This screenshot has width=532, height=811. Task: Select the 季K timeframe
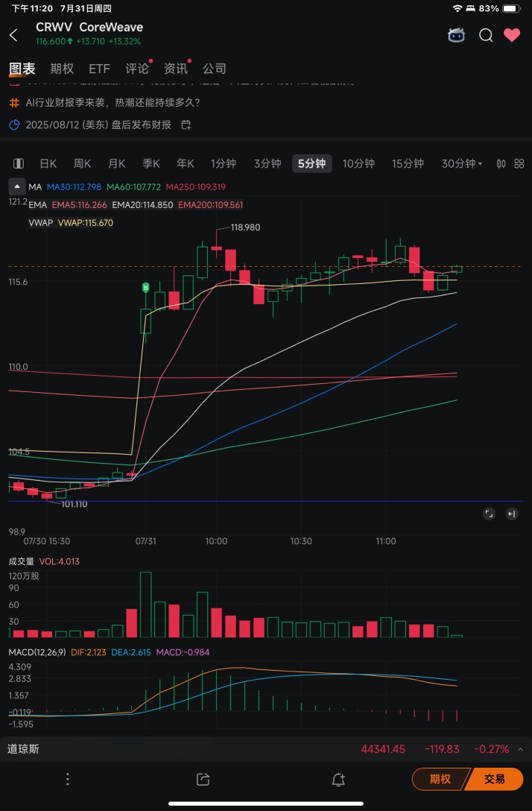[151, 163]
